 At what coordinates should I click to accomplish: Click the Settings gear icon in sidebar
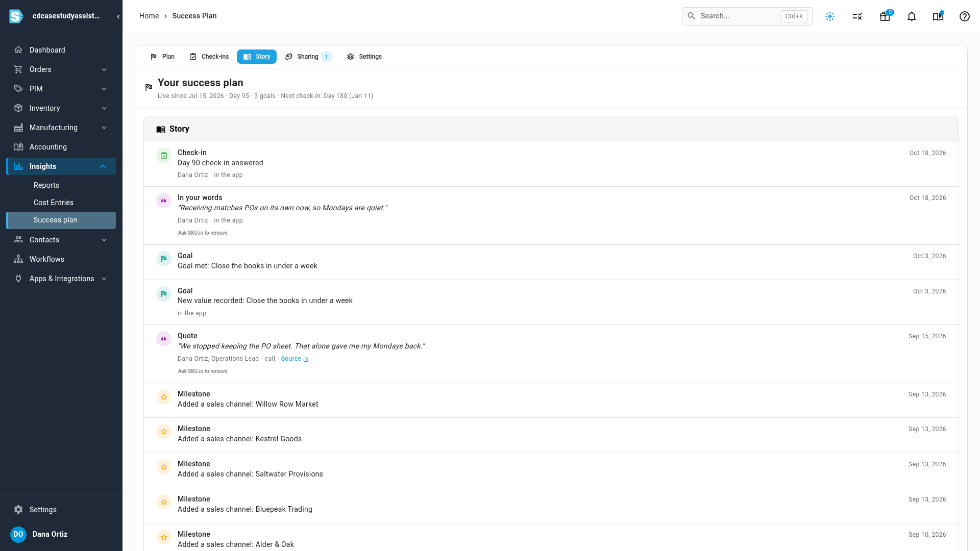point(18,510)
